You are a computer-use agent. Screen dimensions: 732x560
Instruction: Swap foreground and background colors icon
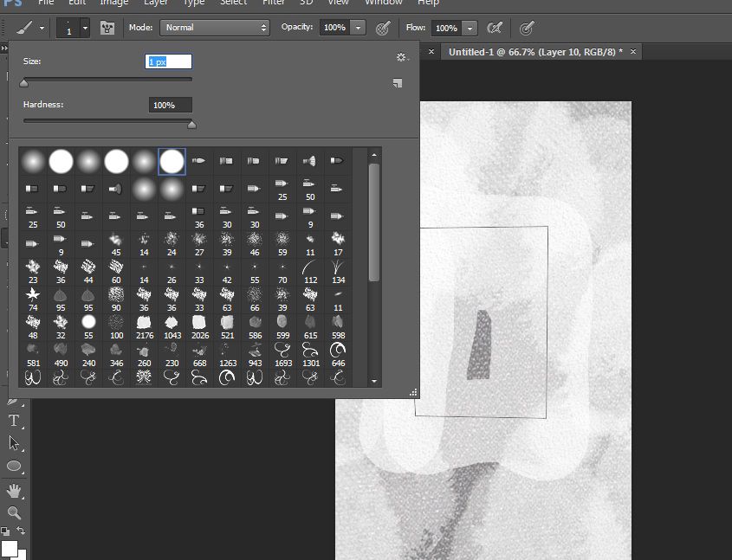(x=21, y=531)
